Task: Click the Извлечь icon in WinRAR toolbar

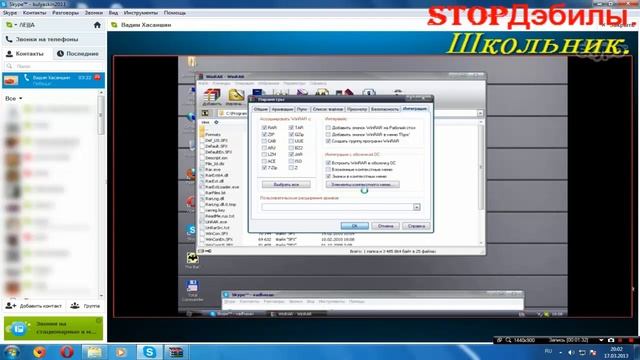Action: (236, 96)
